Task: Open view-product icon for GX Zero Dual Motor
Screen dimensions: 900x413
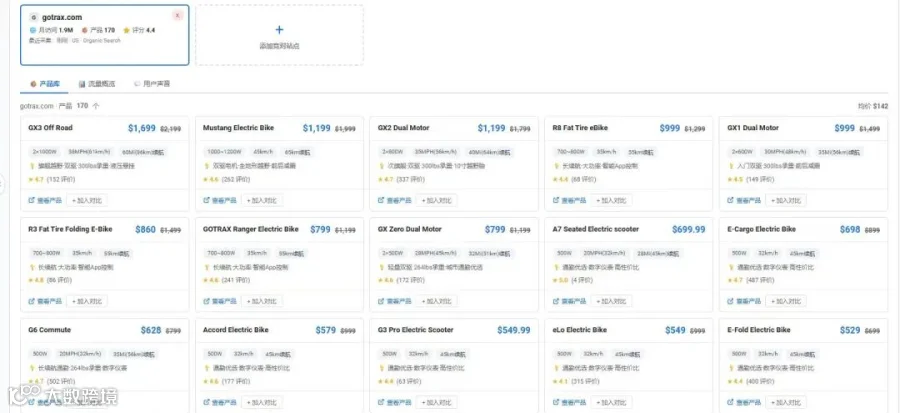Action: pos(381,301)
